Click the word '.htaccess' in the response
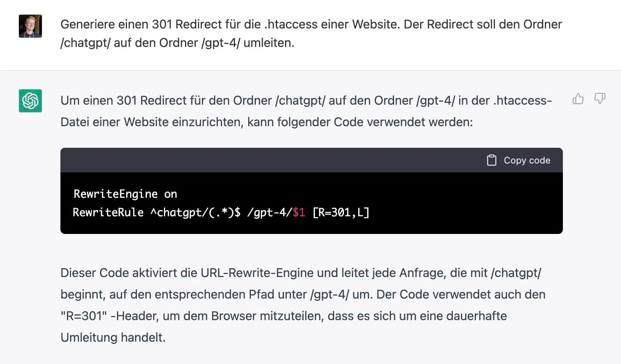Viewport: 621px width, 364px height. [521, 100]
